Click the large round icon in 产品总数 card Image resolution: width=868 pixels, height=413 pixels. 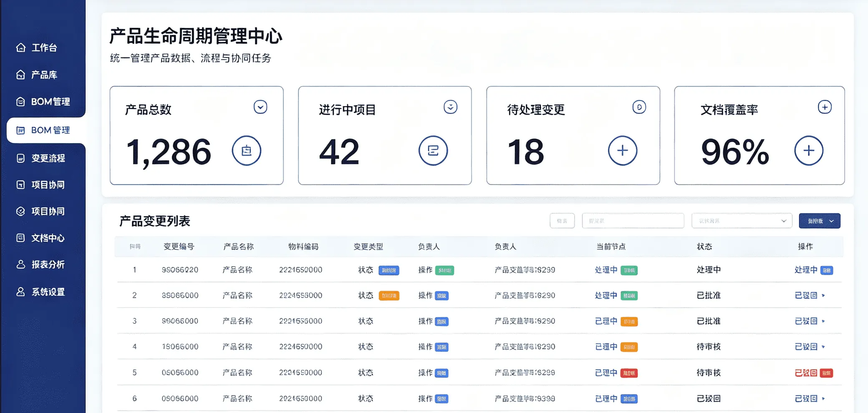(x=247, y=151)
